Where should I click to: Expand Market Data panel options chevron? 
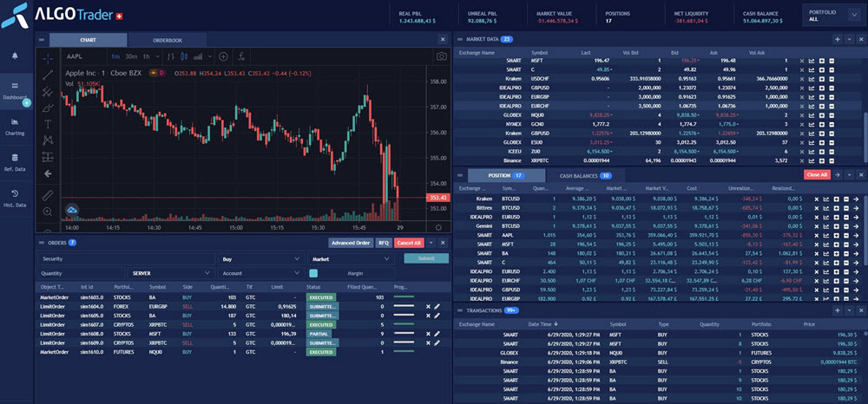pyautogui.click(x=850, y=39)
